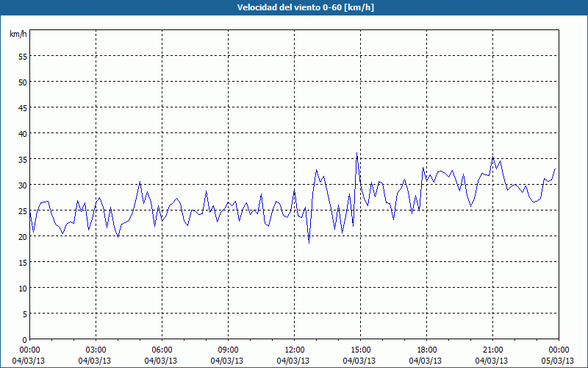Click the 40 value on the y-axis
Screen dimensions: 588x368
pos(23,133)
